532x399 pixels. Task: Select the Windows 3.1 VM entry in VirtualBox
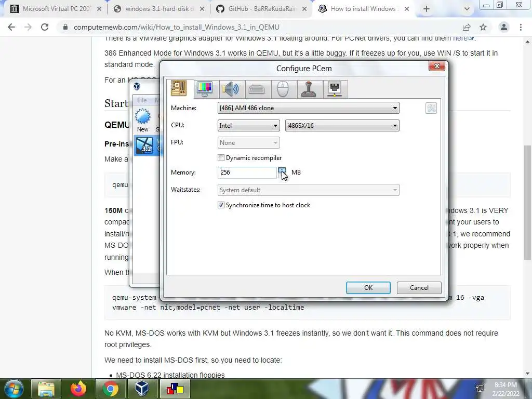pyautogui.click(x=148, y=145)
